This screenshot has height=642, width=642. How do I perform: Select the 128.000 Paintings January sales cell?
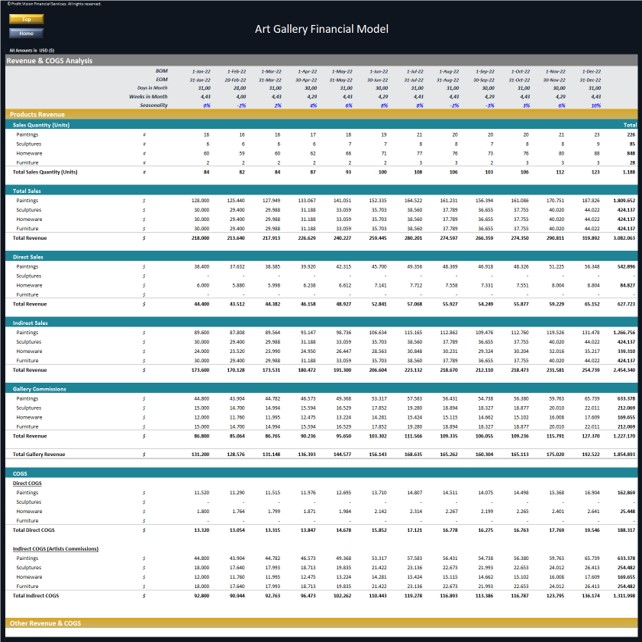pos(200,201)
